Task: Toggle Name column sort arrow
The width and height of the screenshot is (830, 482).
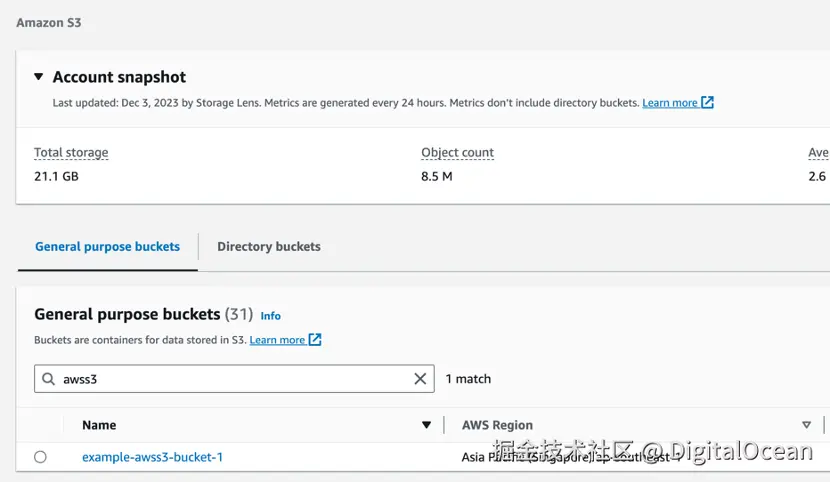Action: (x=427, y=425)
